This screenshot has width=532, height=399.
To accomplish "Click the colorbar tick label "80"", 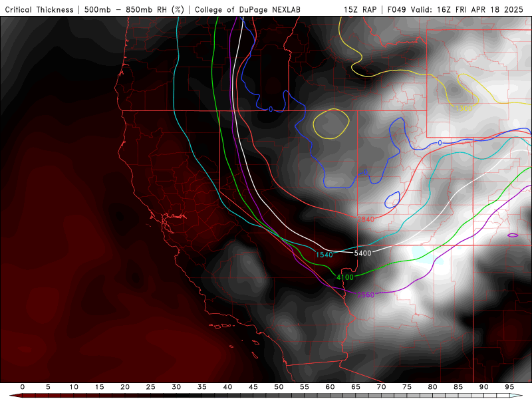I will [x=433, y=387].
